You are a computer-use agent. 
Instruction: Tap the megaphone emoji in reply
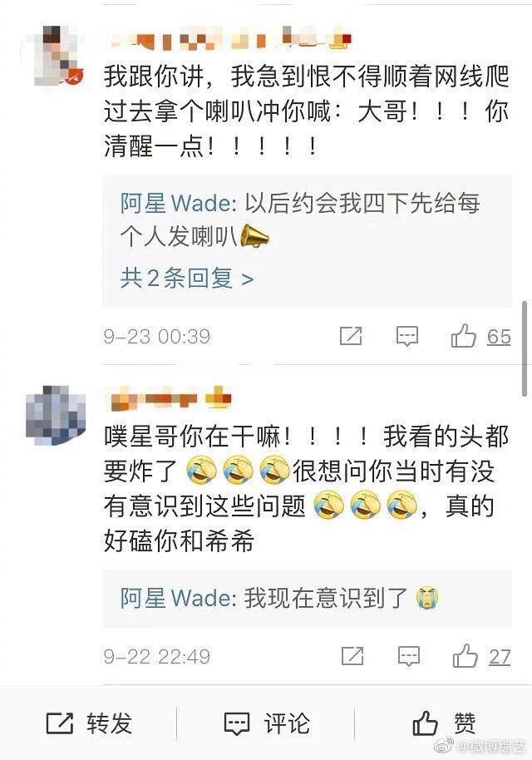254,237
